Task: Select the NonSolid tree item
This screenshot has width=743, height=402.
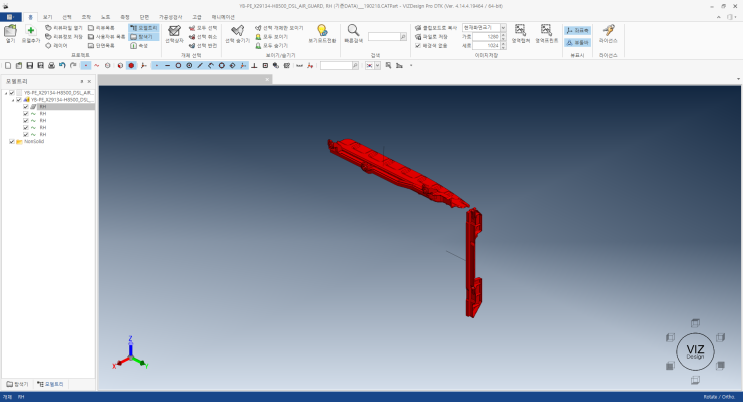Action: [x=34, y=141]
